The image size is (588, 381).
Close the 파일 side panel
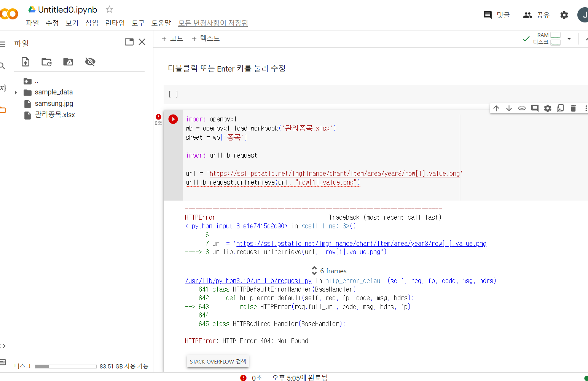click(x=142, y=42)
